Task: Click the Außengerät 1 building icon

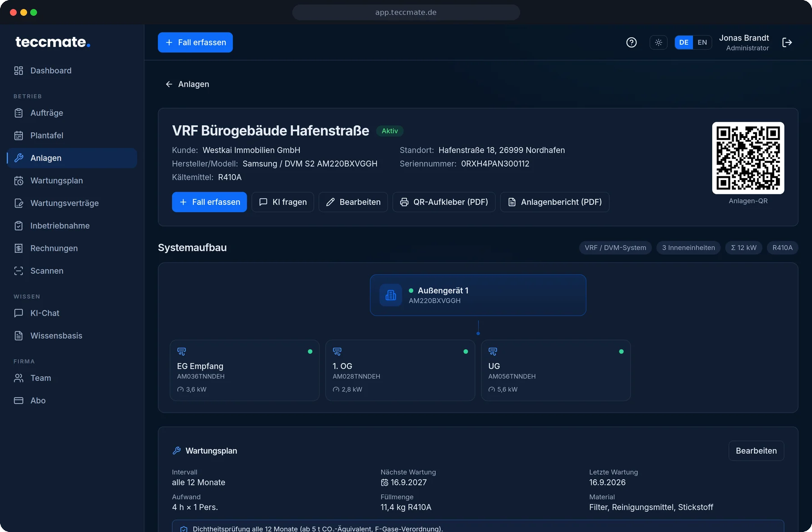Action: [391, 295]
